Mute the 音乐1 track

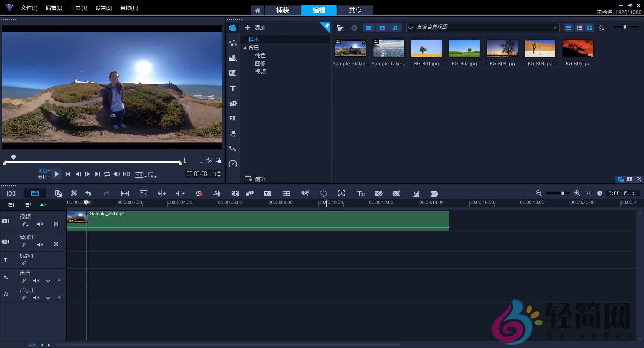[36, 298]
